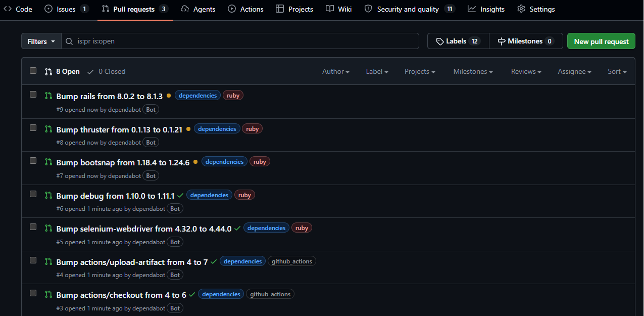
Task: Select checkbox for Bump bootsnap pull request
Action: 33,161
